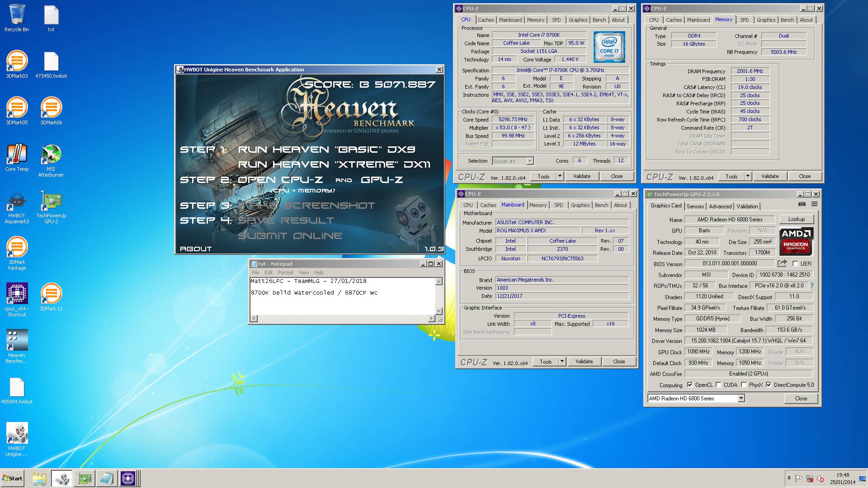Toggle DirectCompute 5.0 checkbox
This screenshot has height=488, width=868.
click(x=769, y=385)
